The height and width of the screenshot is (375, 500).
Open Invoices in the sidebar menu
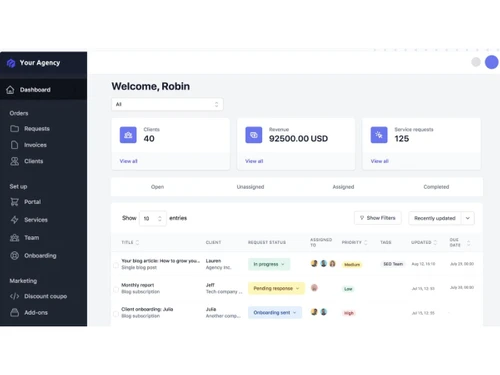pyautogui.click(x=35, y=145)
